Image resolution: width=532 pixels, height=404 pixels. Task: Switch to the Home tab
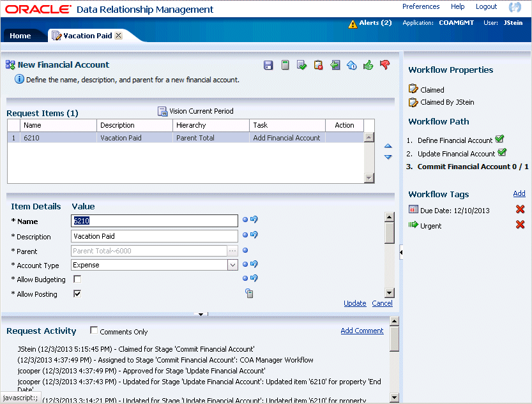click(20, 36)
